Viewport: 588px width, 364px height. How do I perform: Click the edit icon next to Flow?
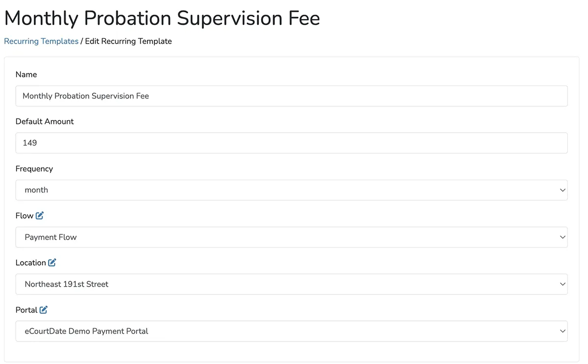[40, 215]
